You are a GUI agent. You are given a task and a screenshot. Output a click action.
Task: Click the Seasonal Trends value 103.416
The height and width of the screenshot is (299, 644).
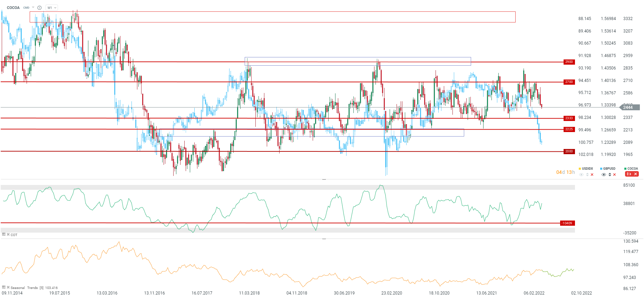coord(51,288)
